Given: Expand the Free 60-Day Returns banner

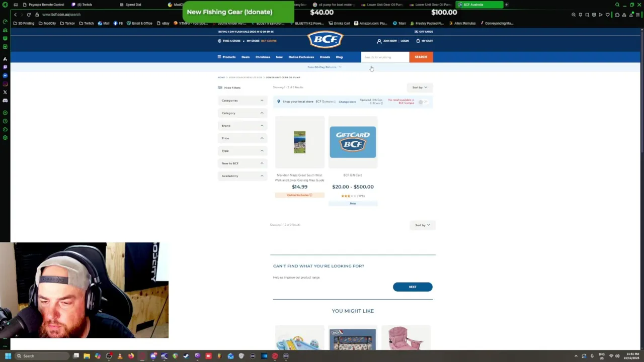Looking at the screenshot, I should tap(325, 67).
